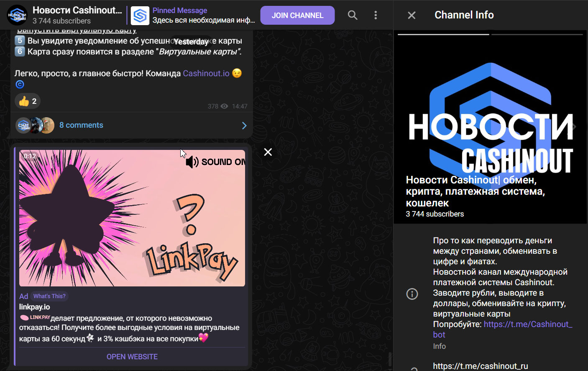Click the pink heart emoji in ad text

(204, 338)
